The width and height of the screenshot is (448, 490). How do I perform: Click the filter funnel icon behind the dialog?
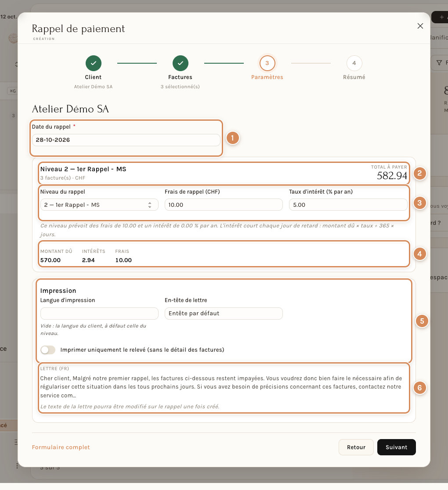(x=439, y=63)
